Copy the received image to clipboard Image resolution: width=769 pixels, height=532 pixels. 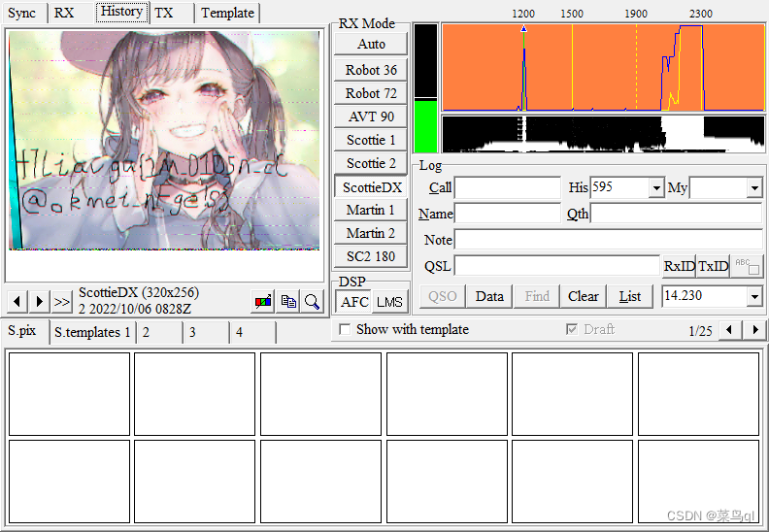(x=288, y=301)
